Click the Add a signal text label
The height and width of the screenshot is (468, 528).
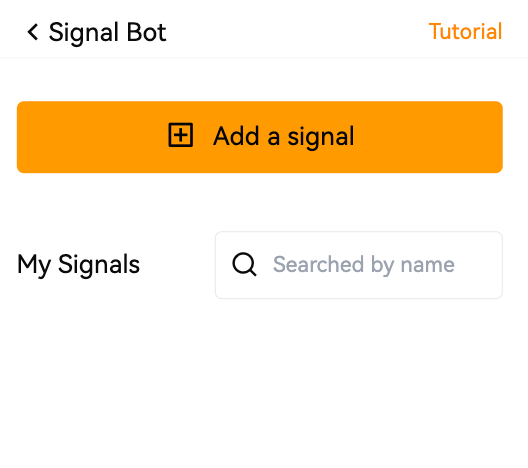[284, 137]
